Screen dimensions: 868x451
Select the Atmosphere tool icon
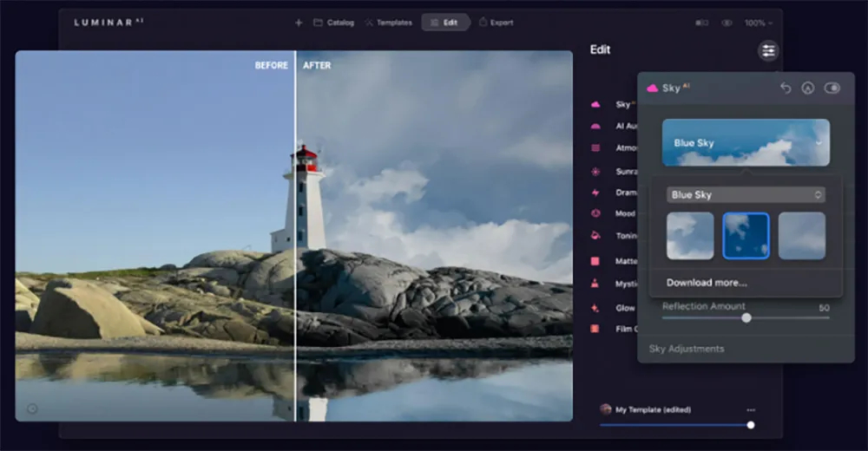click(x=595, y=147)
